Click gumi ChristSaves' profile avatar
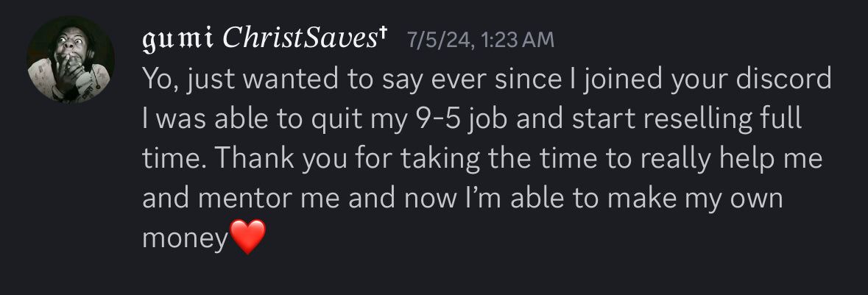Image resolution: width=868 pixels, height=295 pixels. (71, 60)
